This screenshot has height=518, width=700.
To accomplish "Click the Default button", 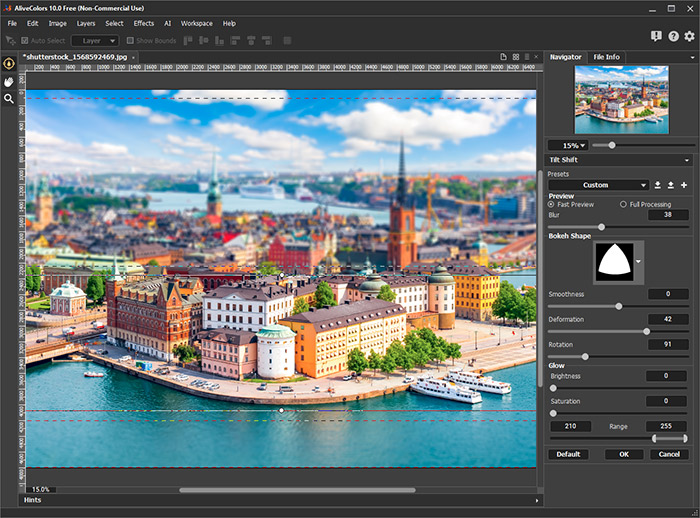I will tap(568, 454).
